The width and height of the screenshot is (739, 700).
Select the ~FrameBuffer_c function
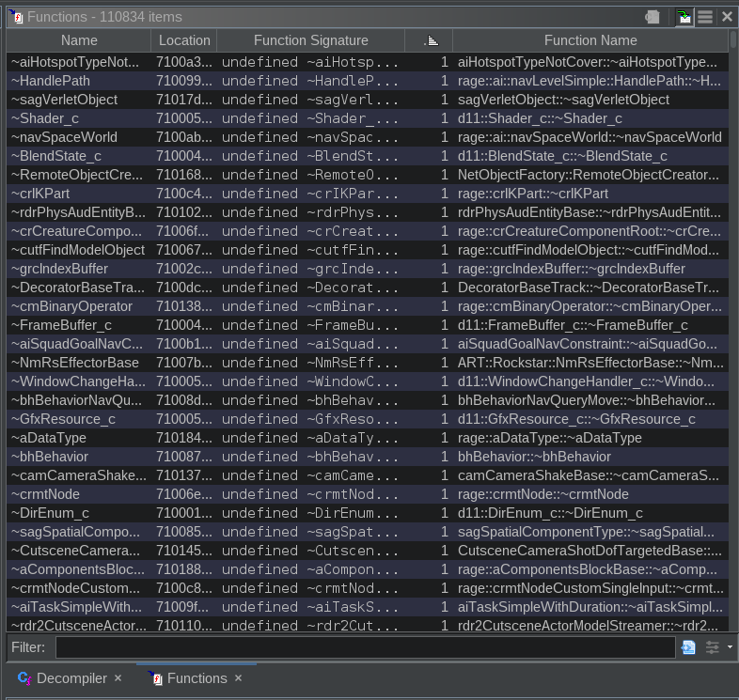[x=368, y=325]
